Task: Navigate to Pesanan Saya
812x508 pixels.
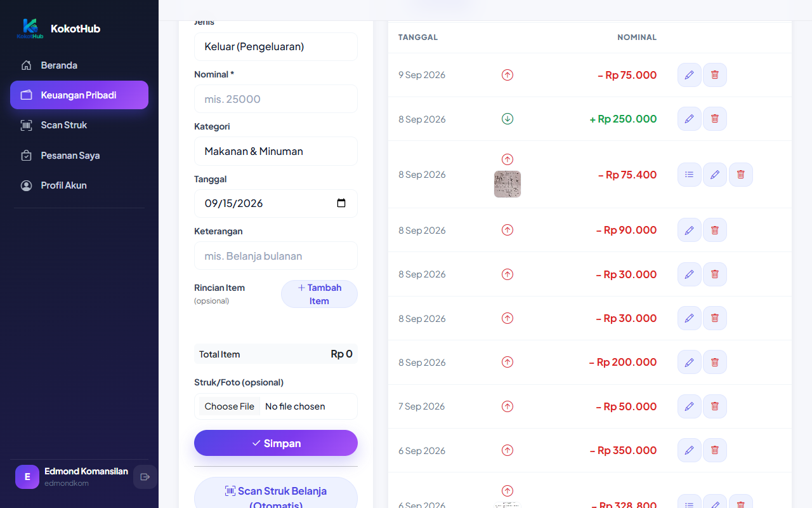Action: coord(79,156)
